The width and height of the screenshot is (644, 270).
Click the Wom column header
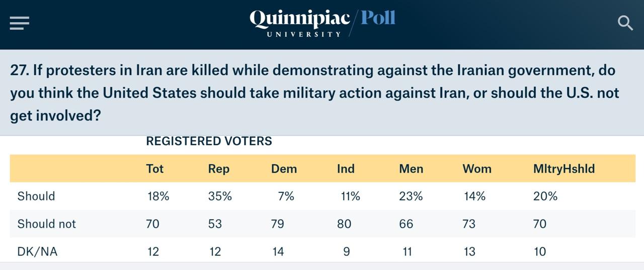477,169
